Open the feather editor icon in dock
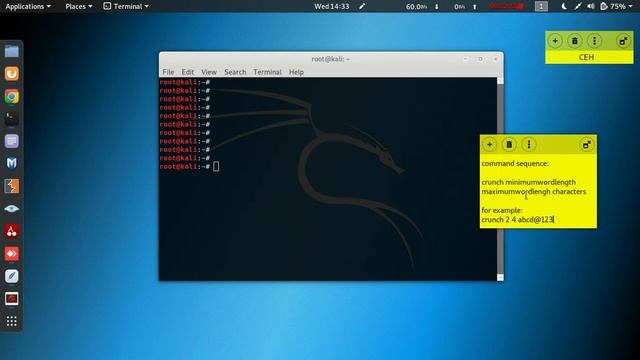Viewport: 640px width, 360px height. 11,276
